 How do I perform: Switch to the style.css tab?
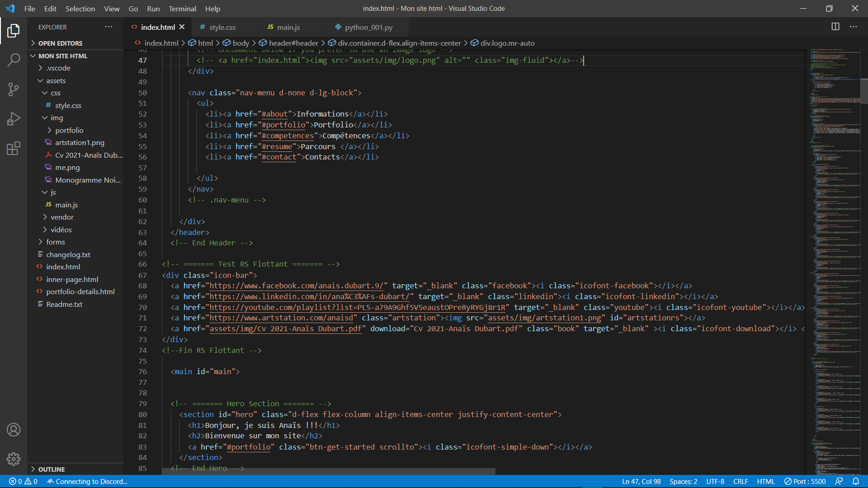click(222, 27)
